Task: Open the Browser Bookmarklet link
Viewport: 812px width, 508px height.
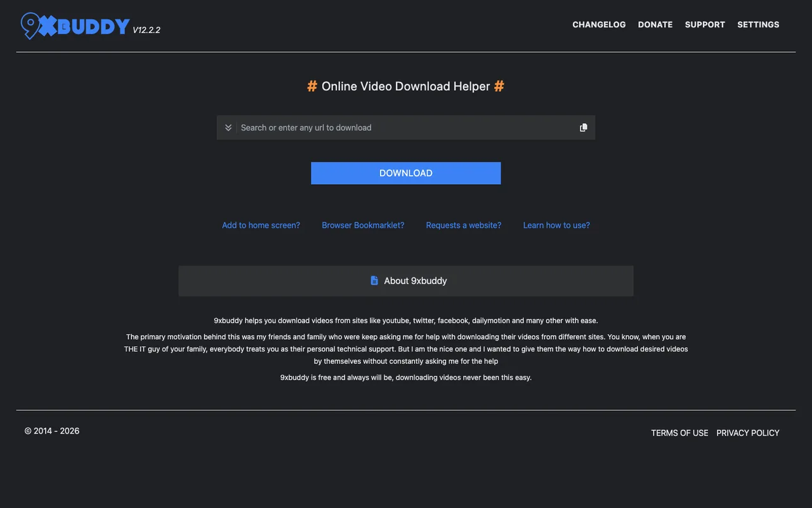Action: 363,225
